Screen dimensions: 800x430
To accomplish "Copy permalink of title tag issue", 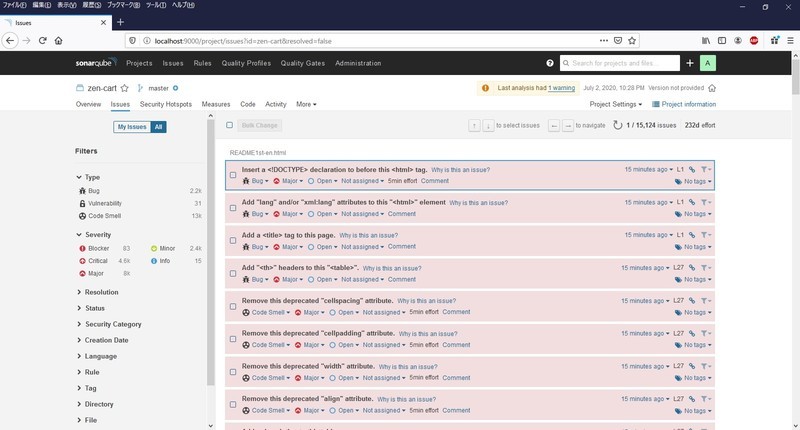I will click(692, 235).
